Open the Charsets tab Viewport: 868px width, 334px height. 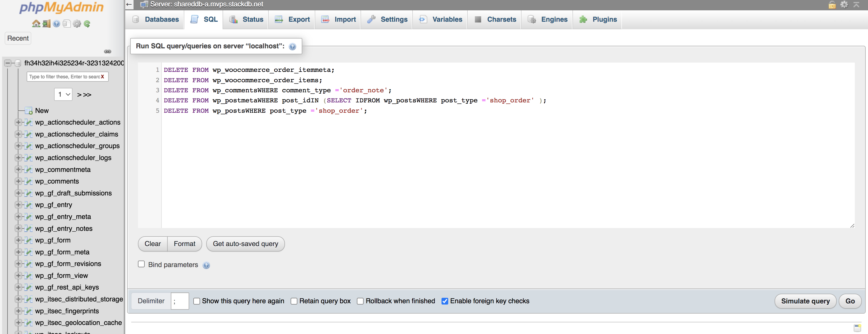495,20
